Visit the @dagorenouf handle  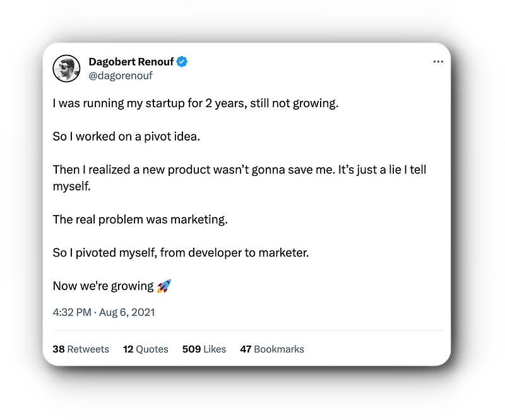coord(121,76)
